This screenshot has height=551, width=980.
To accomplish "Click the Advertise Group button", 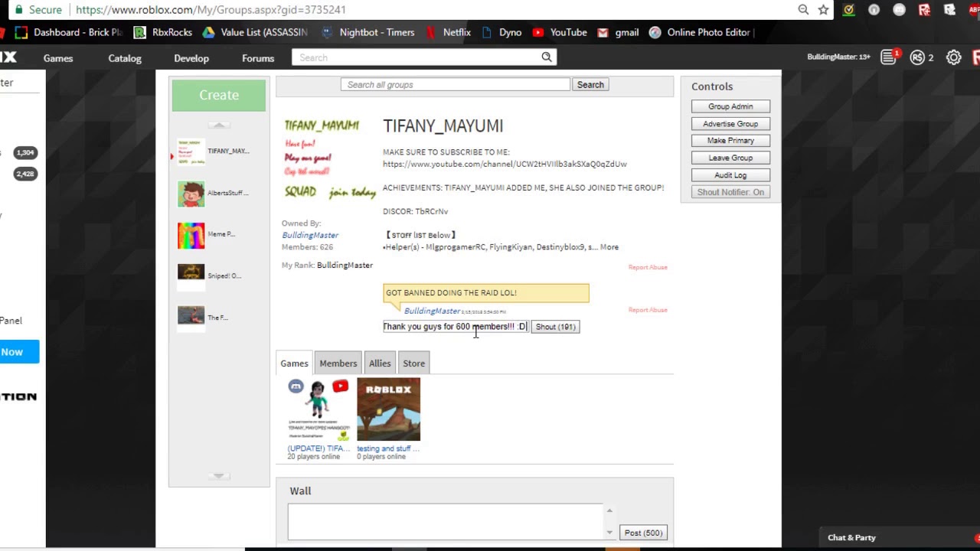I will click(x=730, y=124).
